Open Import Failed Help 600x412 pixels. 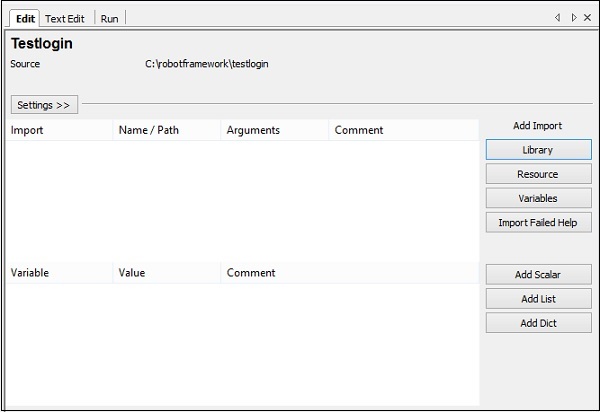pyautogui.click(x=538, y=222)
